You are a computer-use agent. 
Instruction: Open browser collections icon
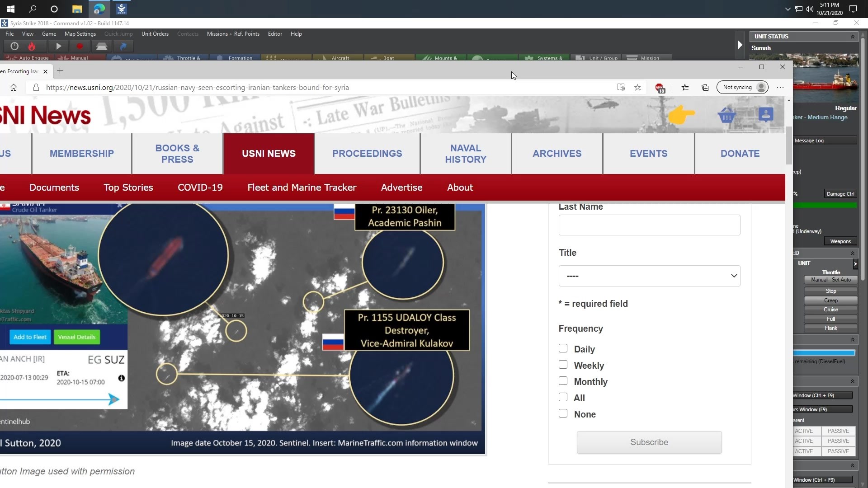(705, 88)
